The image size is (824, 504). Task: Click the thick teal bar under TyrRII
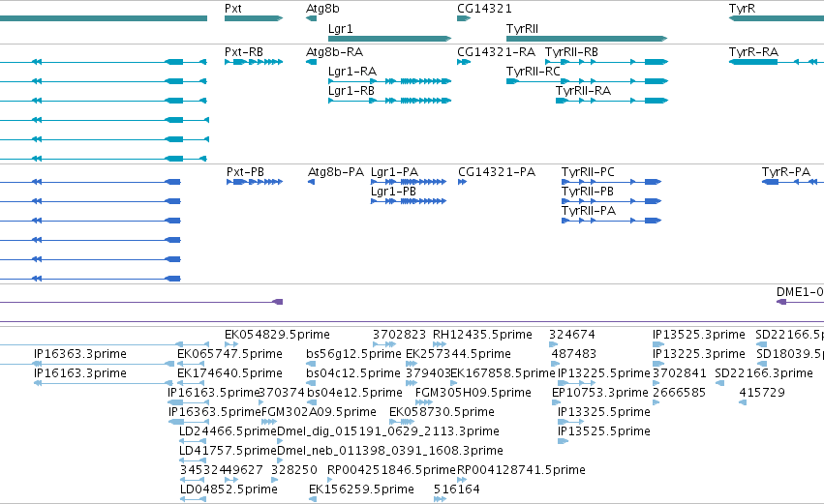[587, 39]
